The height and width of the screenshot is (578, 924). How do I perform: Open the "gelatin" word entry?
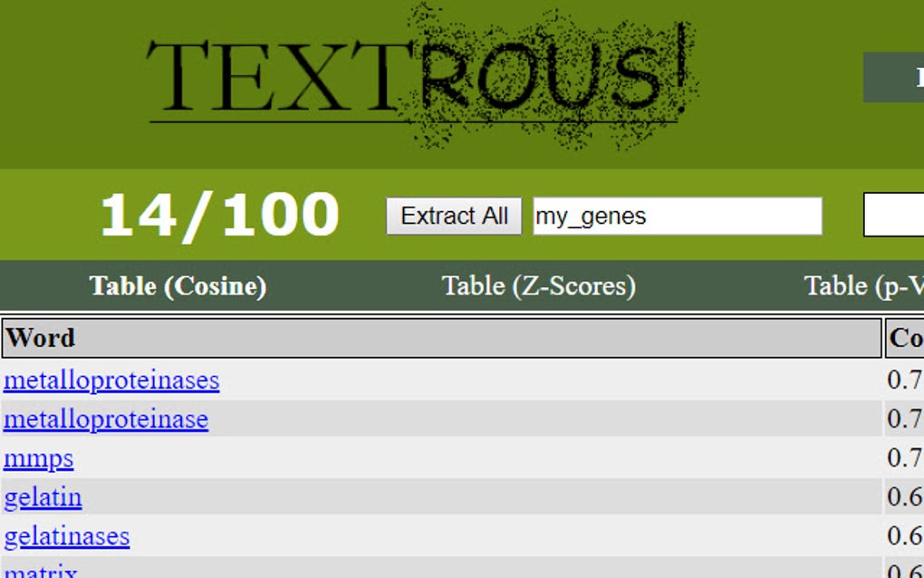pyautogui.click(x=43, y=496)
